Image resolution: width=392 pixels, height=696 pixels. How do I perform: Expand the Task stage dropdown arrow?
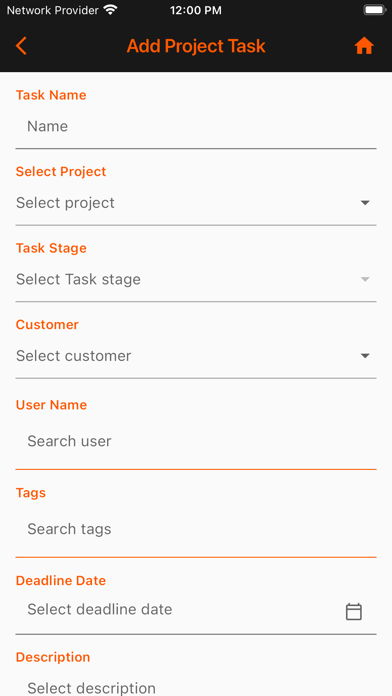pos(365,280)
